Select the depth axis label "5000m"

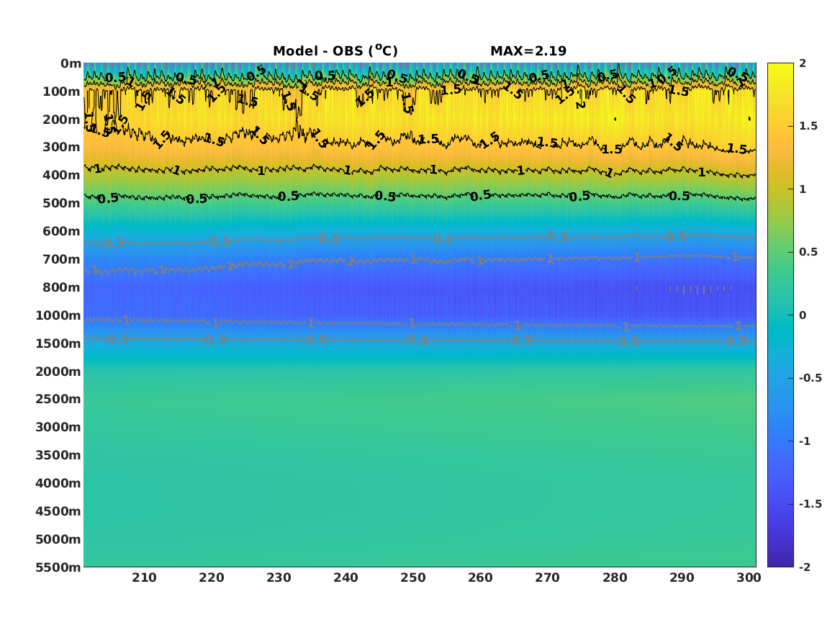pyautogui.click(x=58, y=539)
